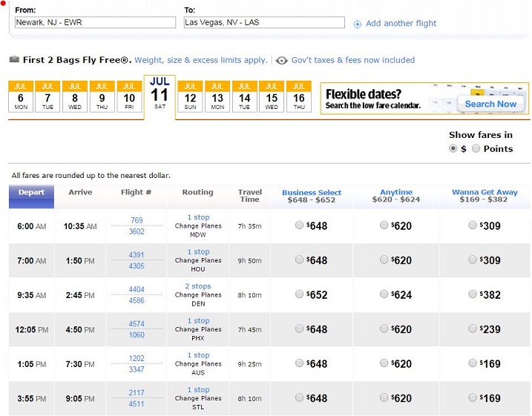Switch to the Jul 12 Sun date tab
Viewport: 532px width, 416px height.
(x=190, y=96)
